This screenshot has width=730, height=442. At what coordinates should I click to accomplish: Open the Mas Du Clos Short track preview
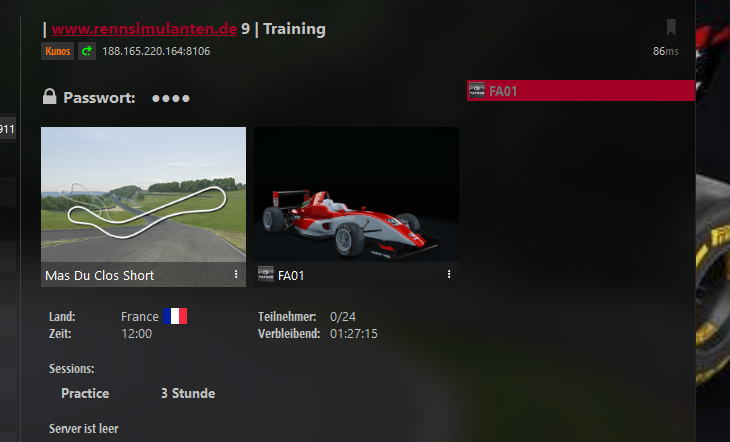pos(143,194)
